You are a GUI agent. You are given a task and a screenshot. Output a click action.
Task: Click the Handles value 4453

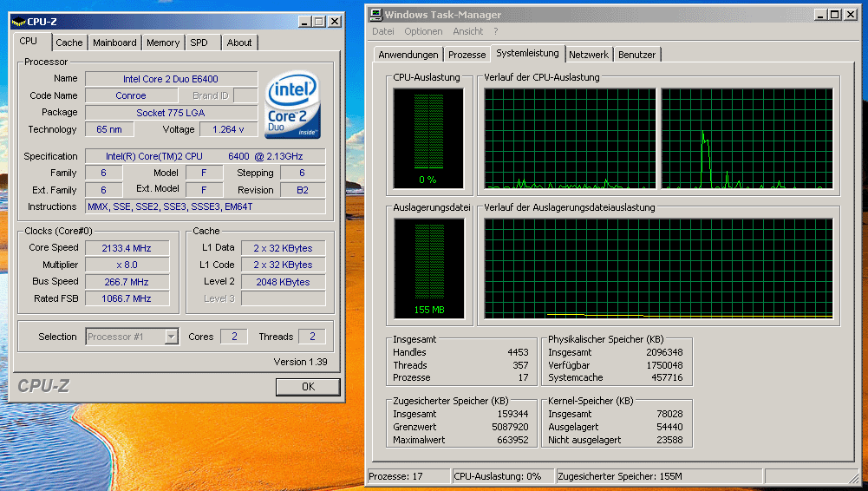(x=519, y=352)
